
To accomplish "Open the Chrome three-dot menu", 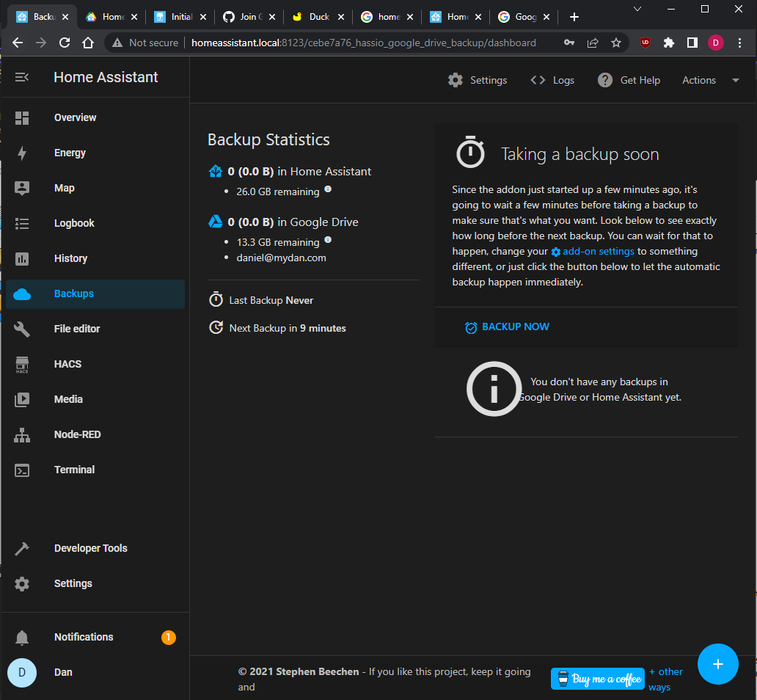I will pyautogui.click(x=739, y=43).
